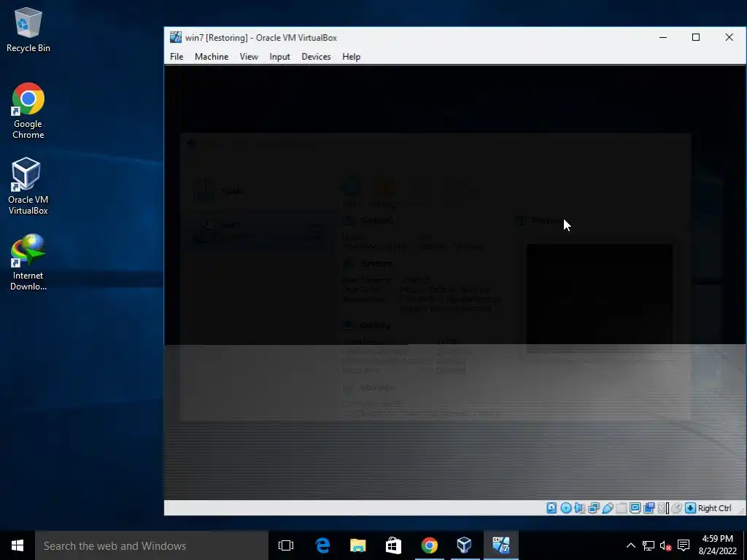Open the Machine menu
The width and height of the screenshot is (747, 560).
[x=212, y=57]
